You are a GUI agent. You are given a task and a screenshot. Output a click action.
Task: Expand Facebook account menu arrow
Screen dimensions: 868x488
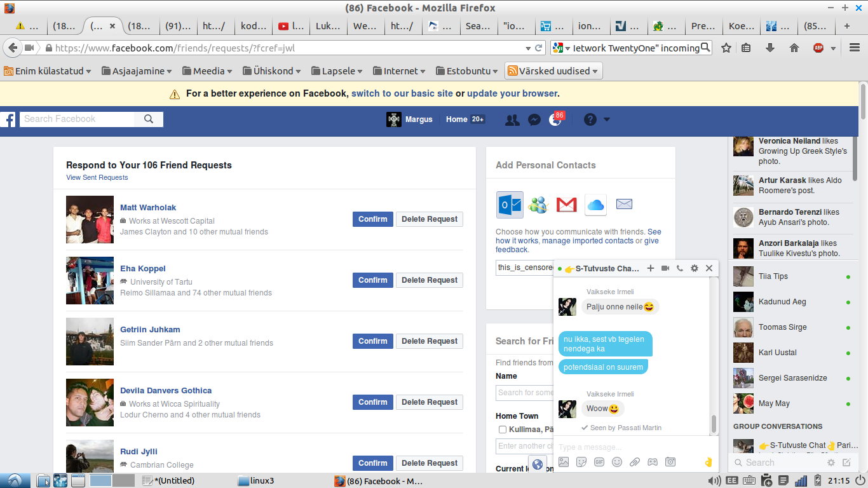[x=606, y=119]
